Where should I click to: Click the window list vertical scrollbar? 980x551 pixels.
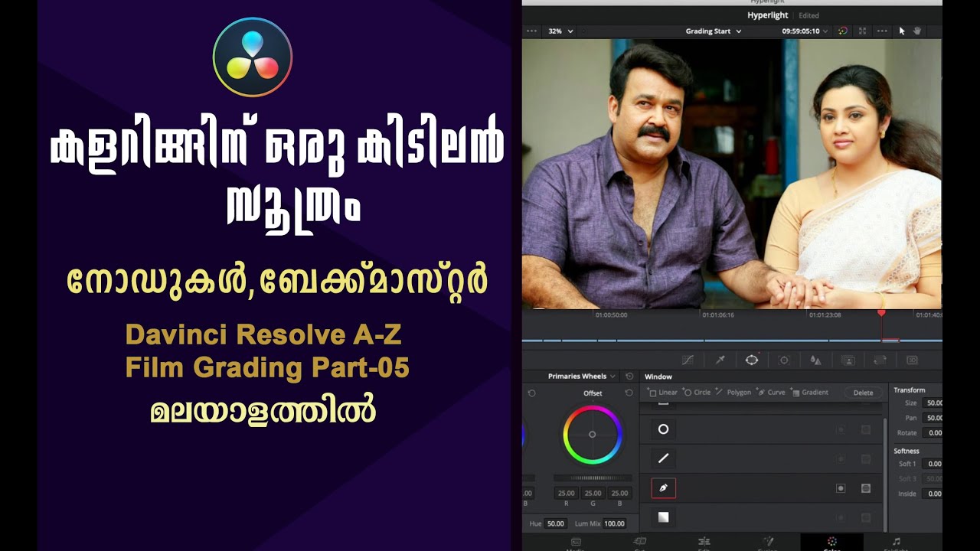coord(885,474)
